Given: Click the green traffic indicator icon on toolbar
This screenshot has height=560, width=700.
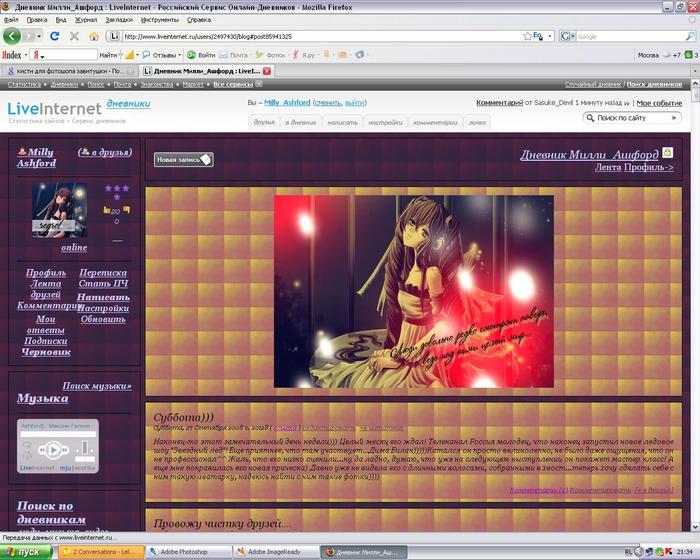Looking at the screenshot, I should click(688, 55).
